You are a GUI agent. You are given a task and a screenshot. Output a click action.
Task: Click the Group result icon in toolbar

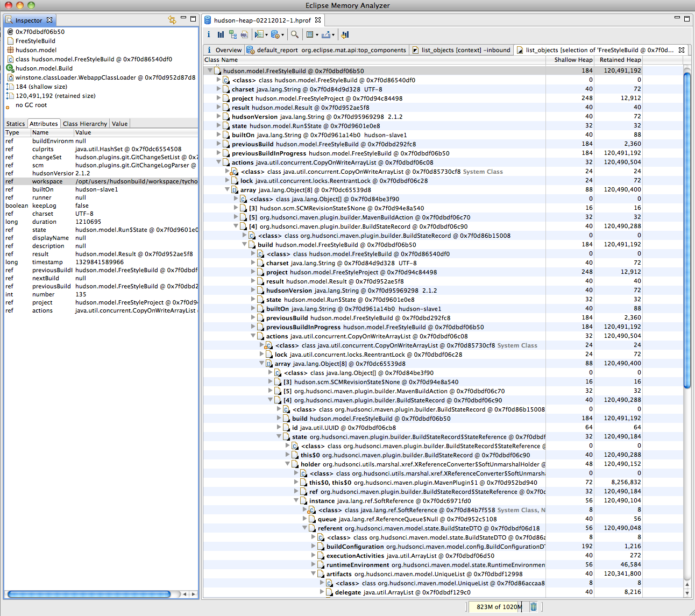click(x=309, y=34)
